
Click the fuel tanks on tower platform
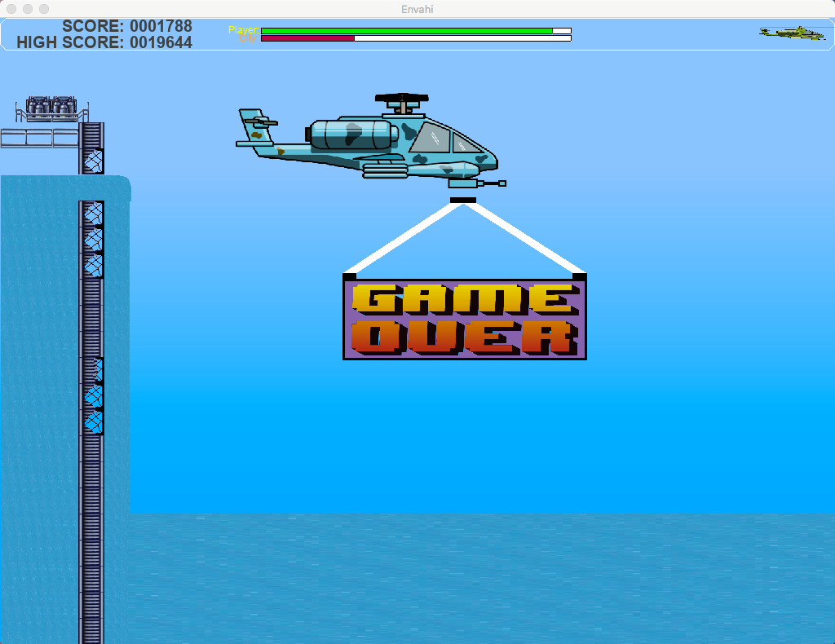(51, 106)
